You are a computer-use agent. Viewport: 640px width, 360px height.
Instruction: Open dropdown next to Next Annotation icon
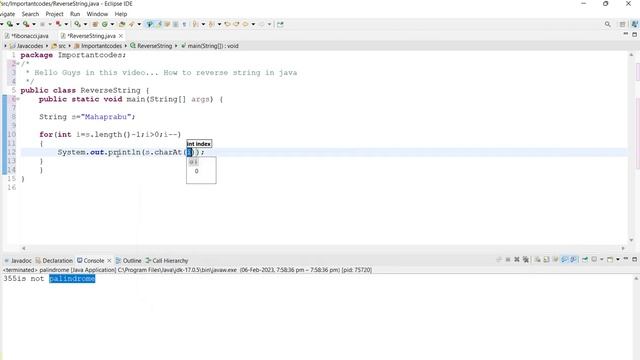(x=203, y=24)
